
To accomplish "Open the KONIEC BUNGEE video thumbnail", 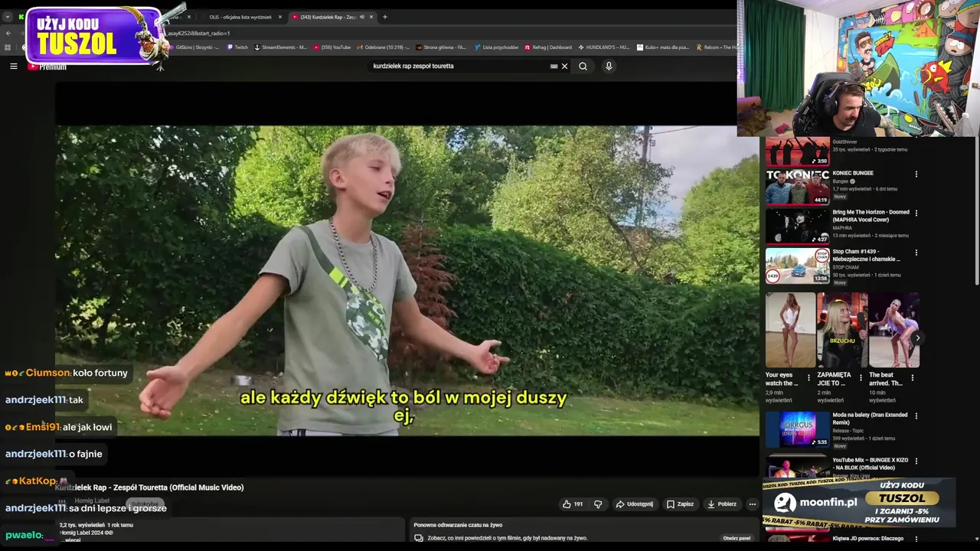I will 797,187.
